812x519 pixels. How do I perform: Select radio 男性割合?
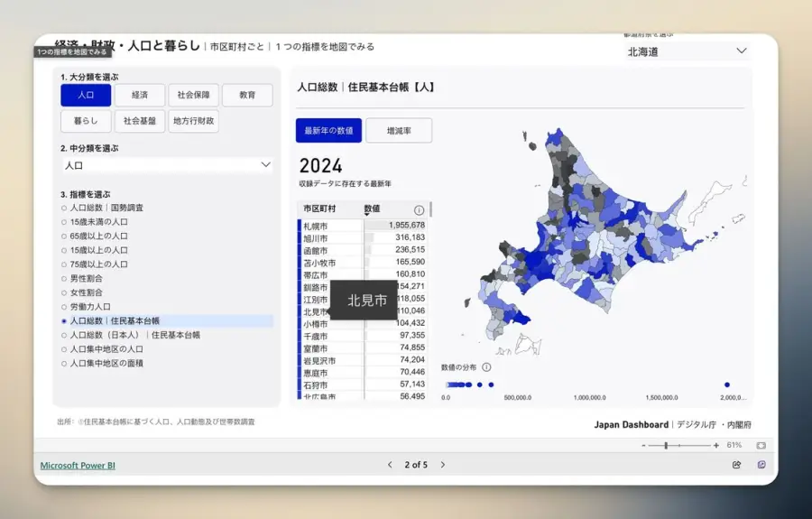(82, 279)
